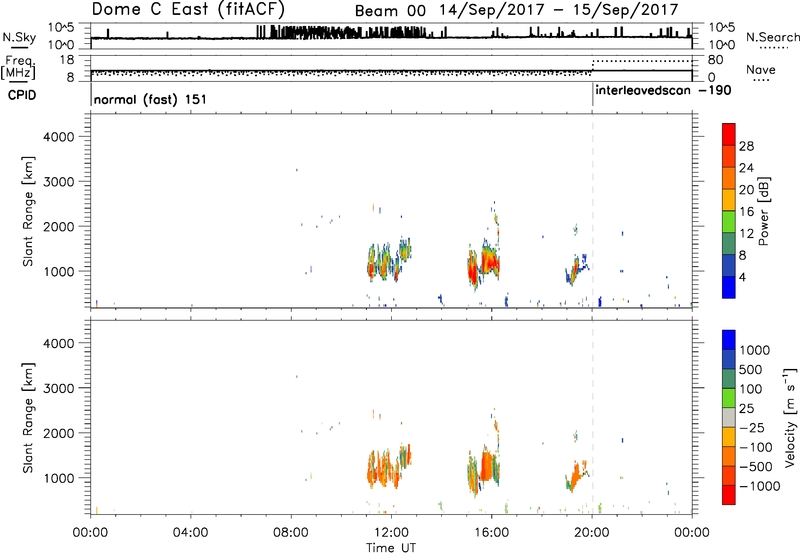Click the '500' label on Velocity colorbar
Image resolution: width=800 pixels, height=554 pixels.
pyautogui.click(x=753, y=370)
